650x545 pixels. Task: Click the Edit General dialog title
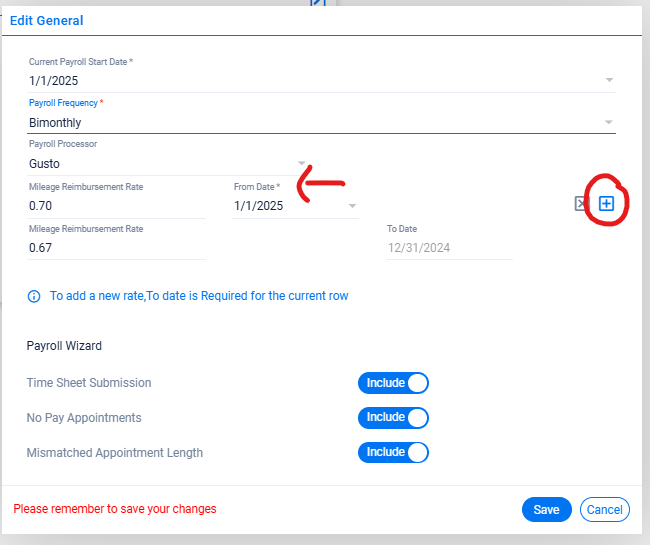[46, 20]
